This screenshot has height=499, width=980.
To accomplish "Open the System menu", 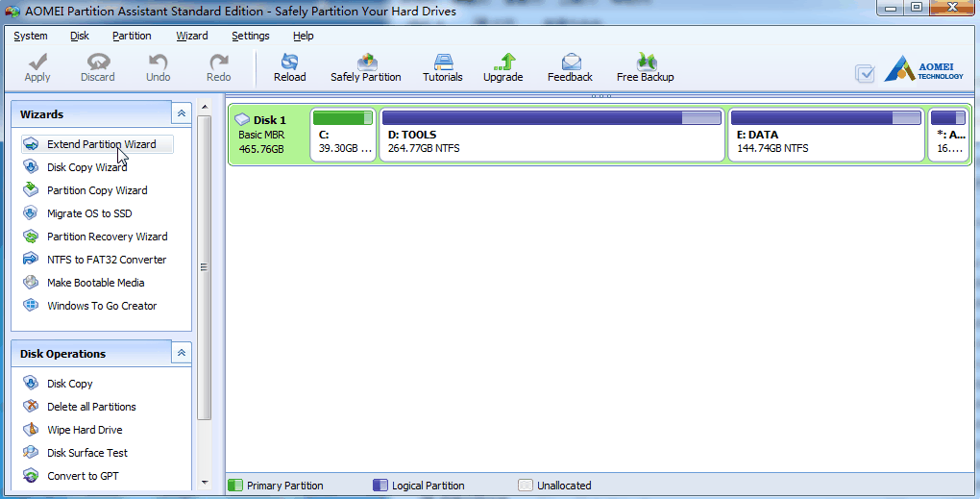I will [x=31, y=36].
